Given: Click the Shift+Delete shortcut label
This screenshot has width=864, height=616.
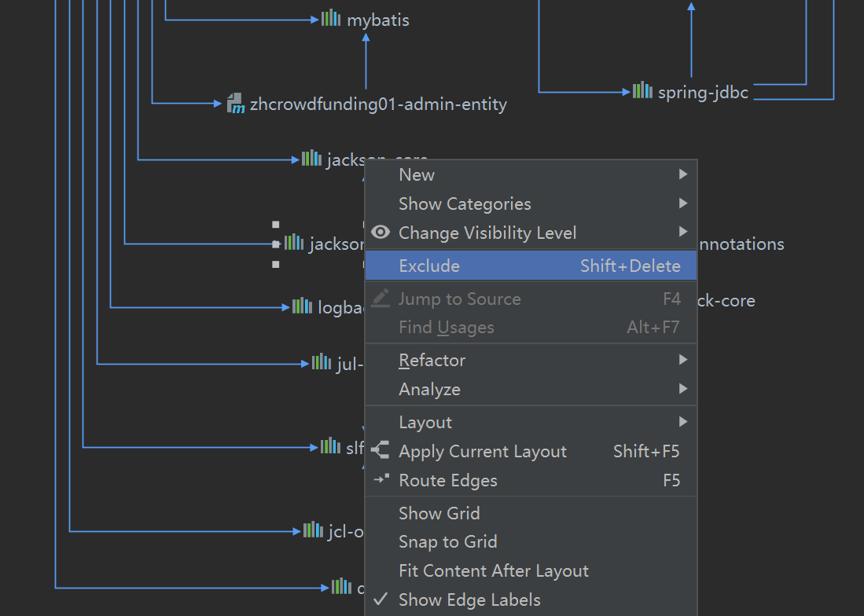Looking at the screenshot, I should (x=631, y=266).
